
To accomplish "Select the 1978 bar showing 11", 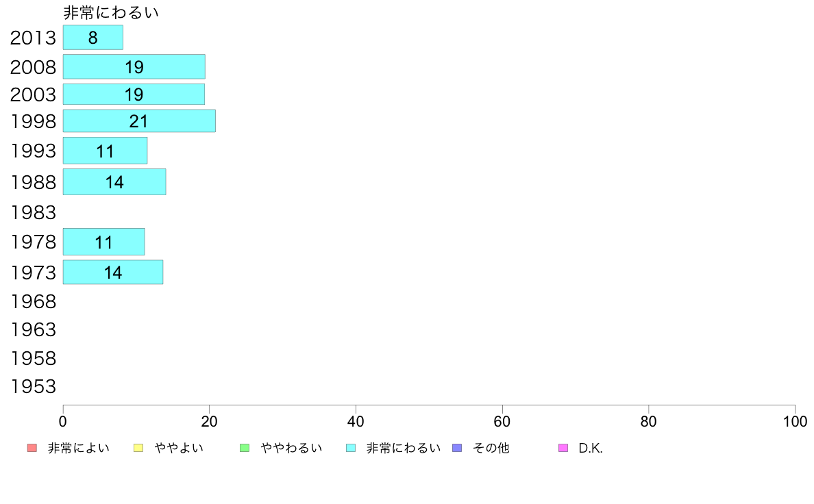I will [104, 242].
